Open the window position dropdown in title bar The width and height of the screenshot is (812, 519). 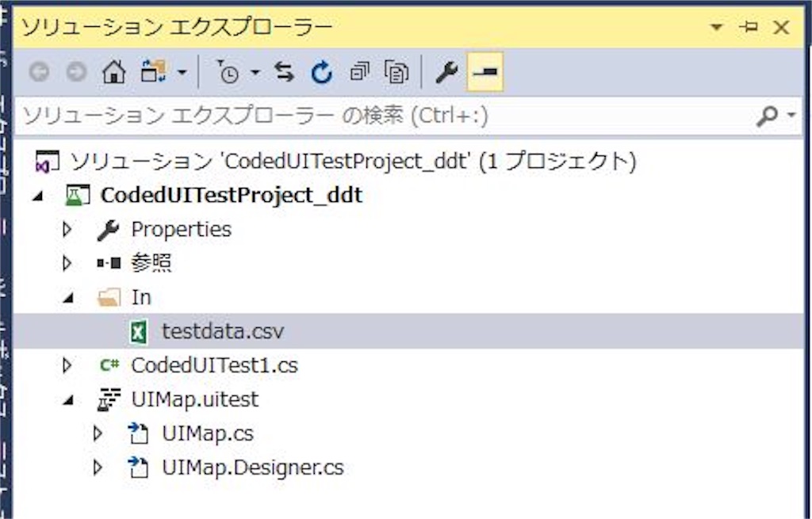tap(716, 27)
